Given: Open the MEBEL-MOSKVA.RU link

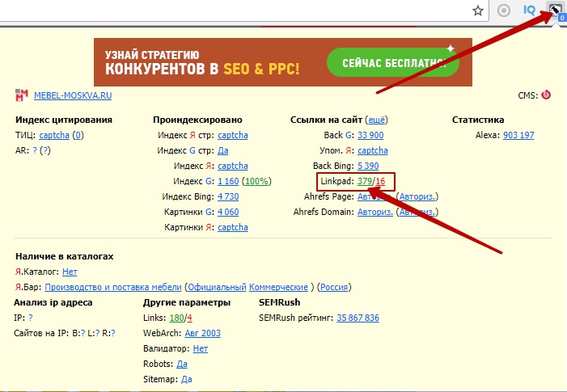Looking at the screenshot, I should (x=73, y=95).
